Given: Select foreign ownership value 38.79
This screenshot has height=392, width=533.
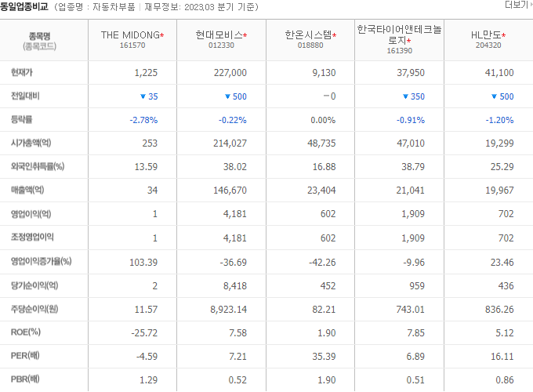Looking at the screenshot, I should point(413,167).
